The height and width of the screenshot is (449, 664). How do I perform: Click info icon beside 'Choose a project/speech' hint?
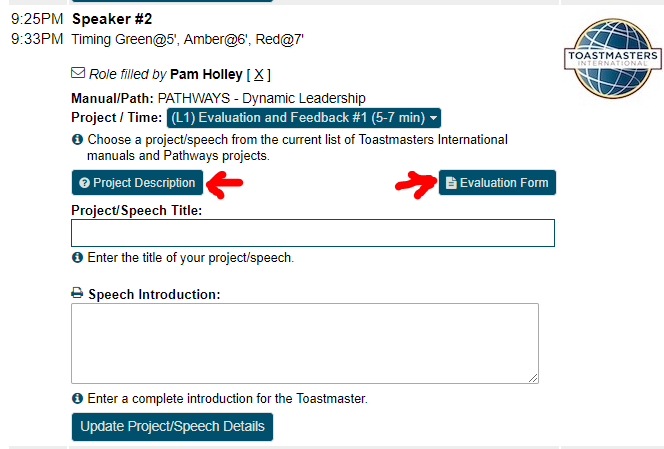(78, 140)
